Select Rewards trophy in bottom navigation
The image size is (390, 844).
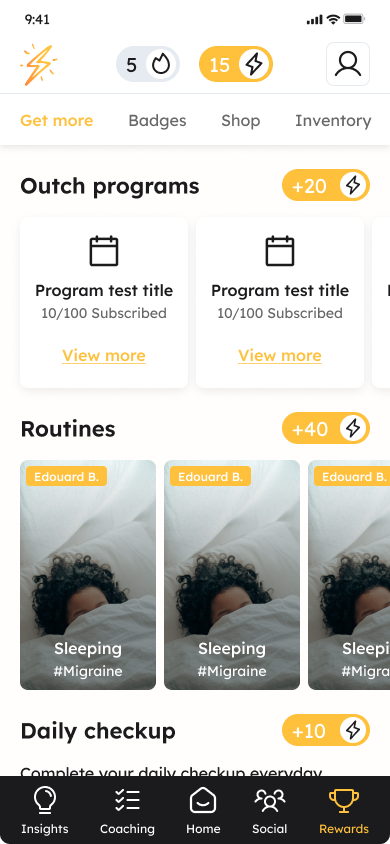(x=344, y=810)
